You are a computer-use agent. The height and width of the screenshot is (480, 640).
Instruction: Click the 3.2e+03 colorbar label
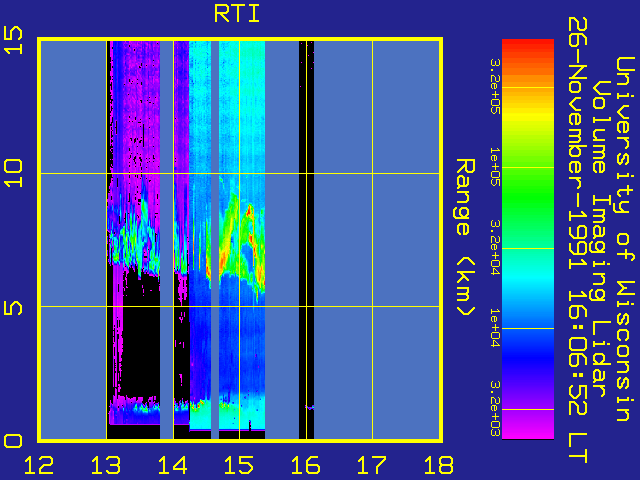pos(495,409)
